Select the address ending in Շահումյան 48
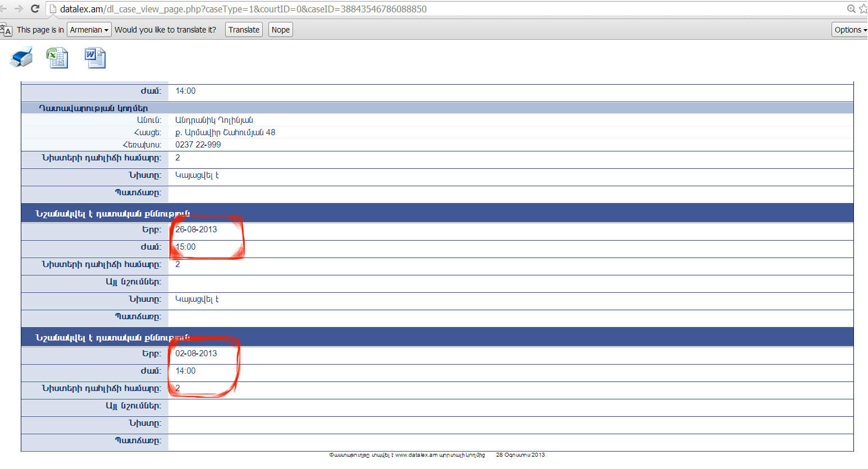The height and width of the screenshot is (469, 868). pyautogui.click(x=225, y=132)
